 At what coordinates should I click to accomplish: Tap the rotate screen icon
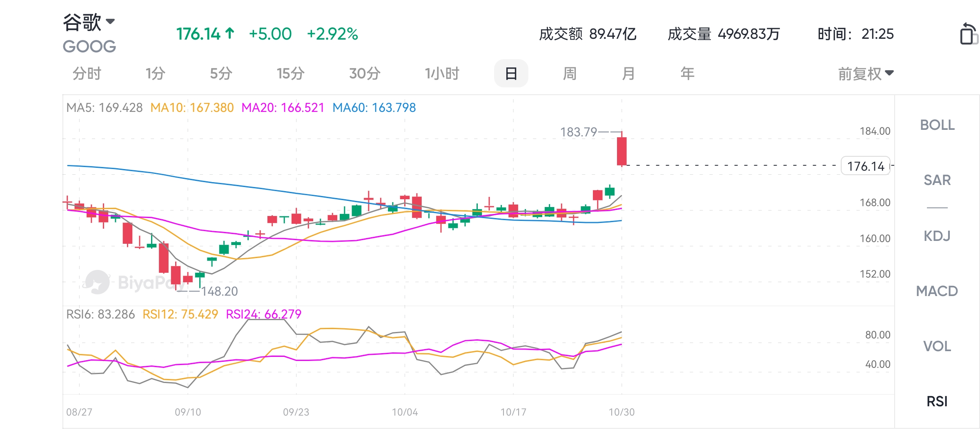969,33
